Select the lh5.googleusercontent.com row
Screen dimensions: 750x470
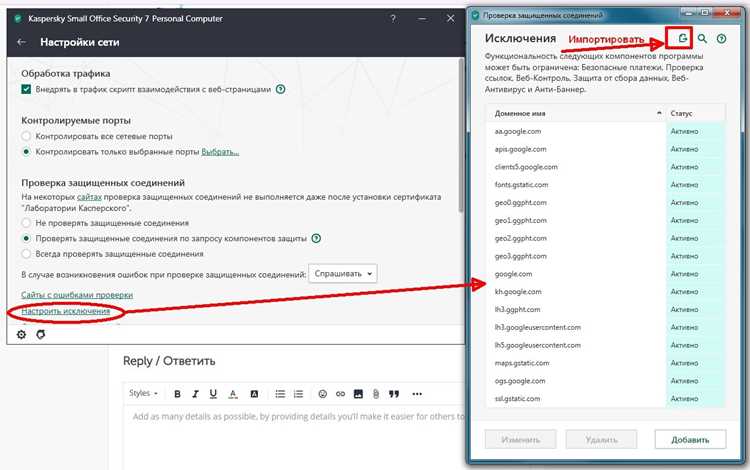coord(606,345)
